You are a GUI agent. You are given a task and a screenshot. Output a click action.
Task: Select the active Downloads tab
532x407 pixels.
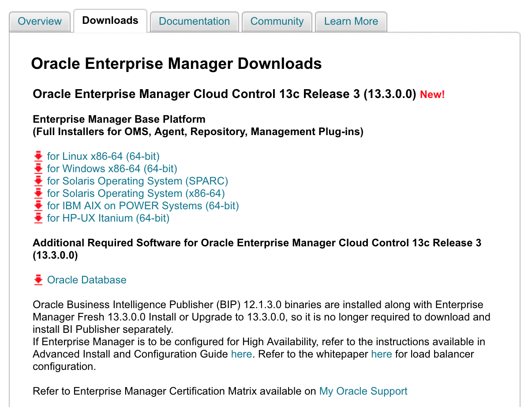point(110,20)
